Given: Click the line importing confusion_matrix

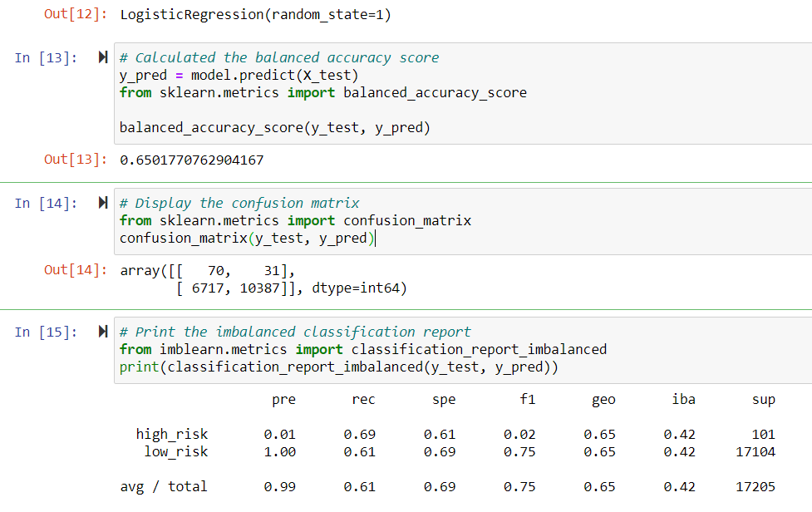Looking at the screenshot, I should [x=295, y=220].
